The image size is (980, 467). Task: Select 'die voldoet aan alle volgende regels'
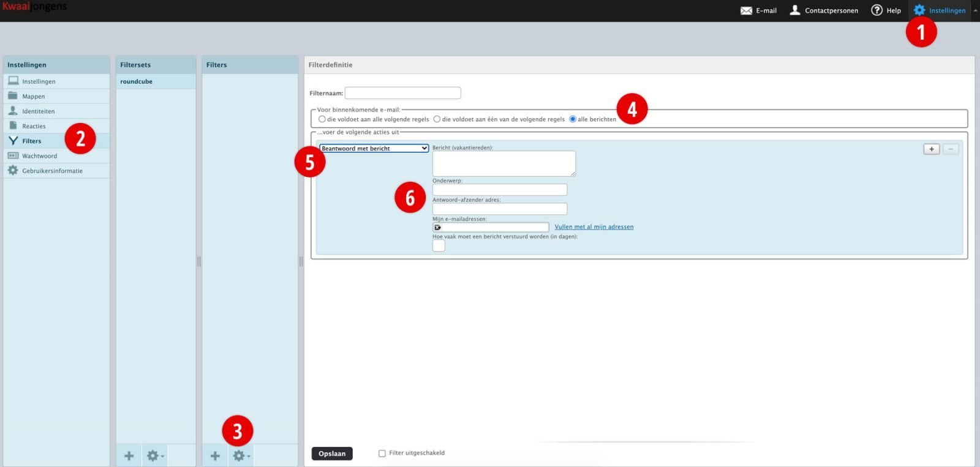(322, 119)
